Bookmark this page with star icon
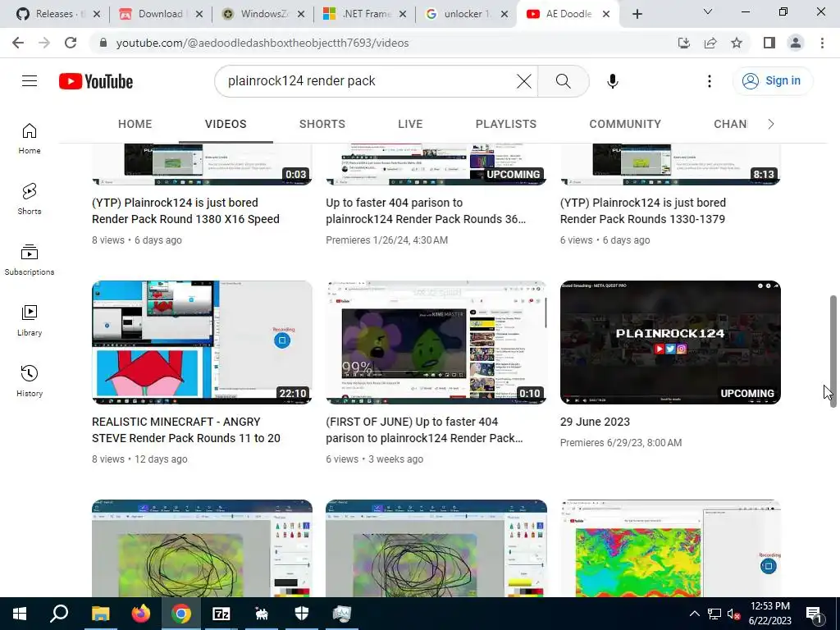 point(737,43)
